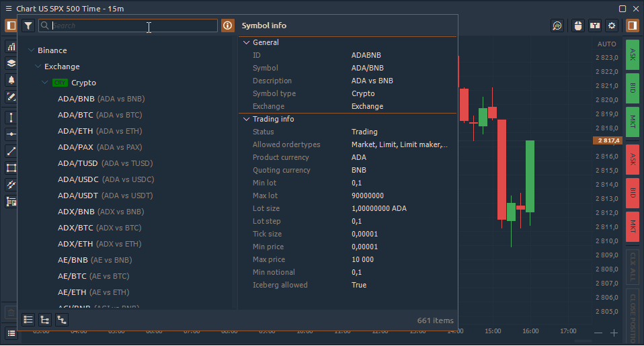The width and height of the screenshot is (644, 346).
Task: Select ADA/USDT symbol
Action: (x=105, y=196)
